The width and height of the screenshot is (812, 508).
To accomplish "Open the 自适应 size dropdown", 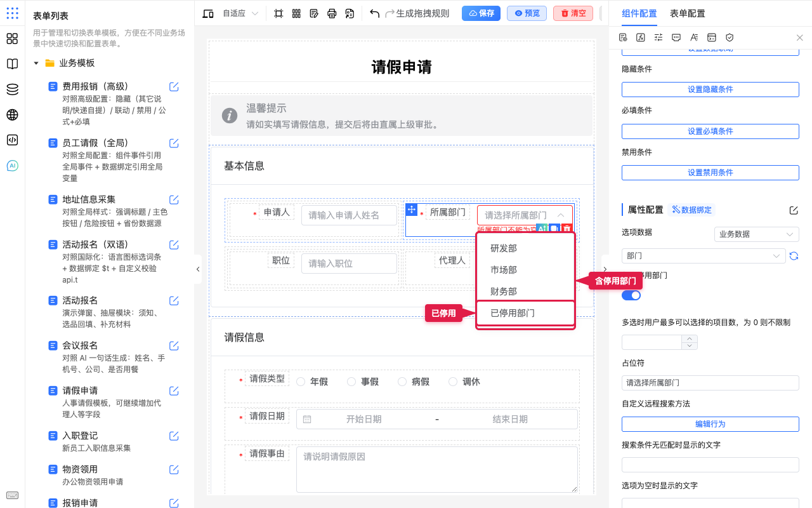I will [240, 13].
